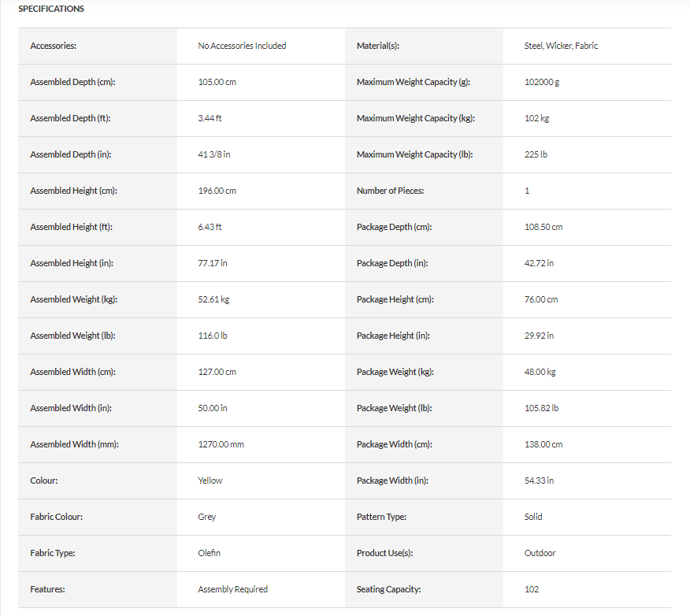Click the Fabric Type label
The width and height of the screenshot is (690, 616).
[x=53, y=553]
